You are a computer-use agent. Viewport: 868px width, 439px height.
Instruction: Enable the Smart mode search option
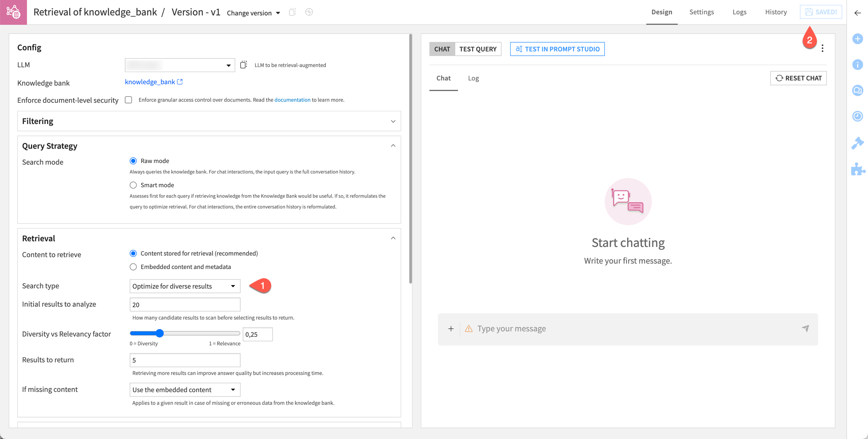pos(133,185)
